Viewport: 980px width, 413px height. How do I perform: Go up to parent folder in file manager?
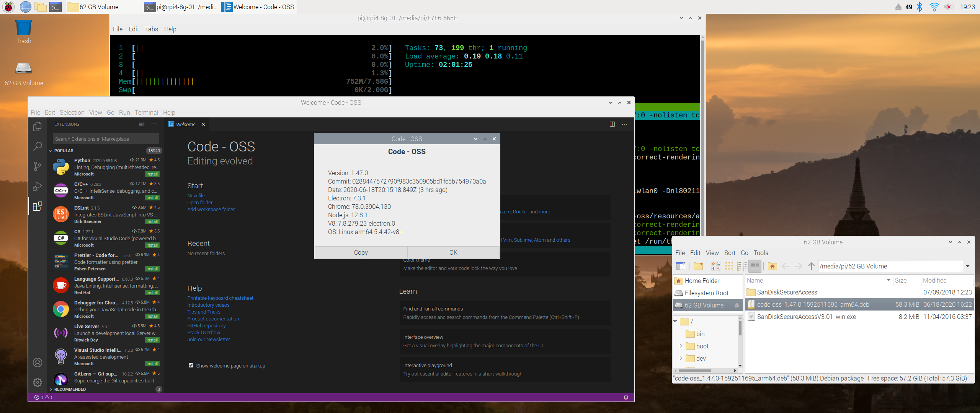point(811,266)
